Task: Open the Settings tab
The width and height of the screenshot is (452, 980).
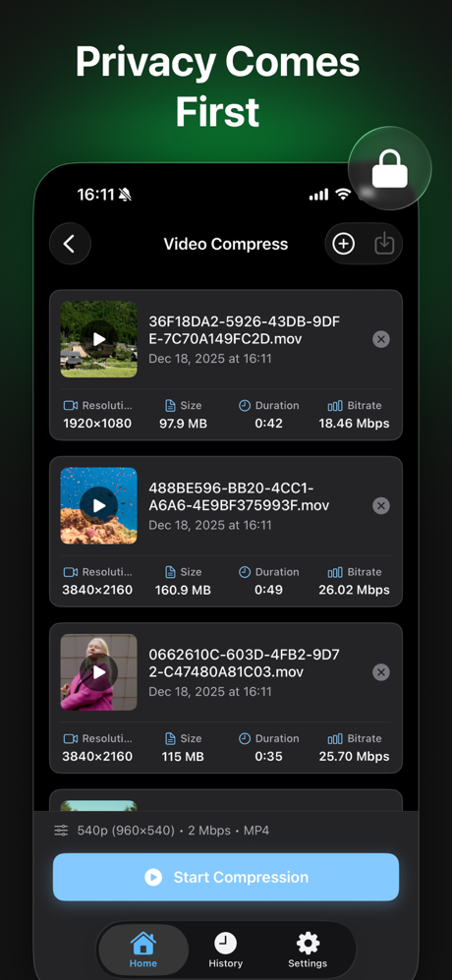Action: 308,950
